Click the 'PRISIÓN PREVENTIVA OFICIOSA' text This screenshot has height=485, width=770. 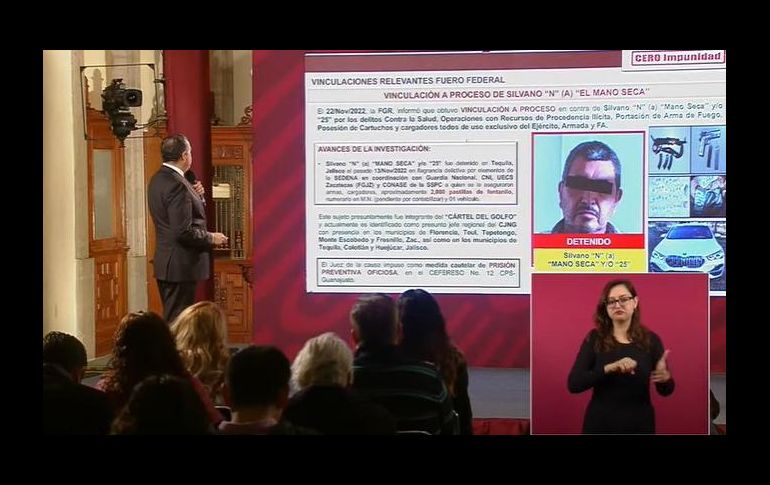click(419, 268)
